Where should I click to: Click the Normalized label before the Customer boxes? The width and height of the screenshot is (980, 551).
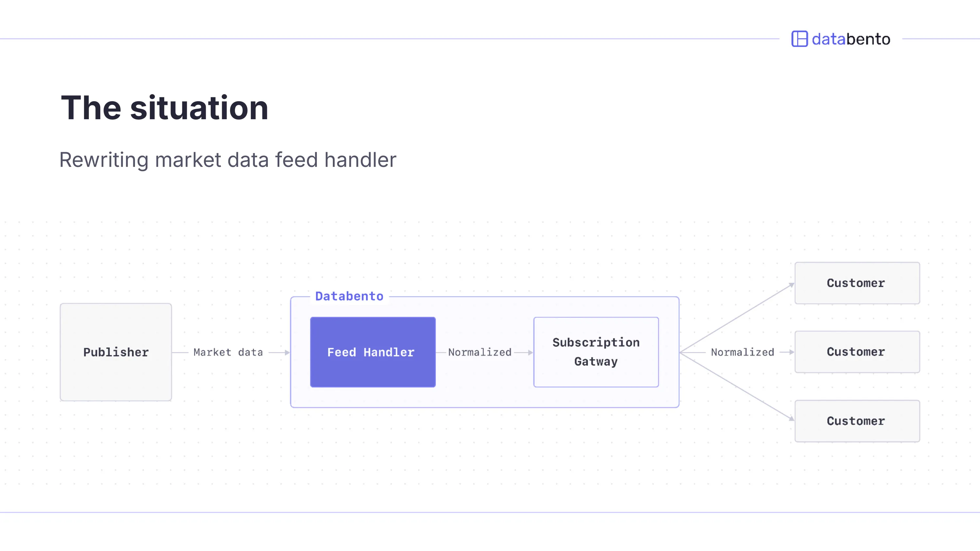[742, 352]
